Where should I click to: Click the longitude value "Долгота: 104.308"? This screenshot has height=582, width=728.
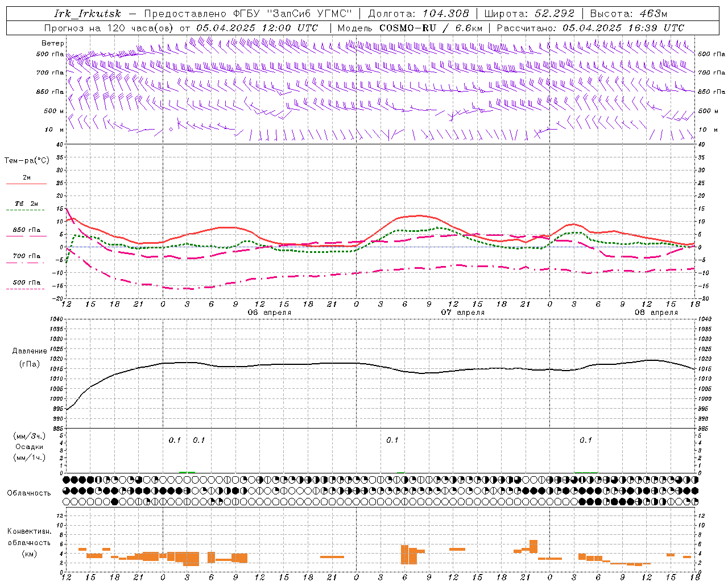(419, 14)
